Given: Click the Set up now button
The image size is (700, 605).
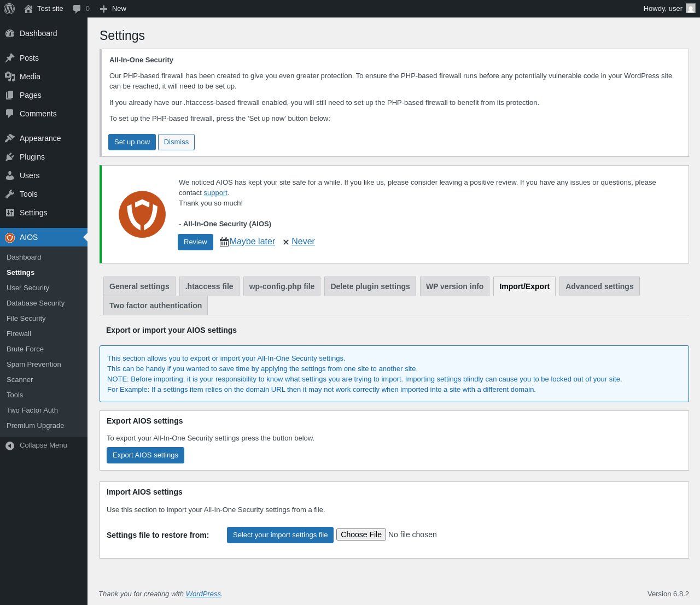Looking at the screenshot, I should coord(132,142).
